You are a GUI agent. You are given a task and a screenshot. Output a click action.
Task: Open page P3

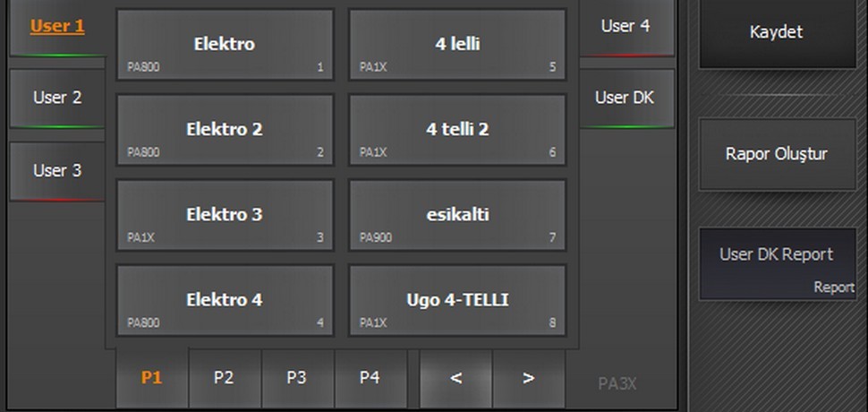[x=296, y=378]
